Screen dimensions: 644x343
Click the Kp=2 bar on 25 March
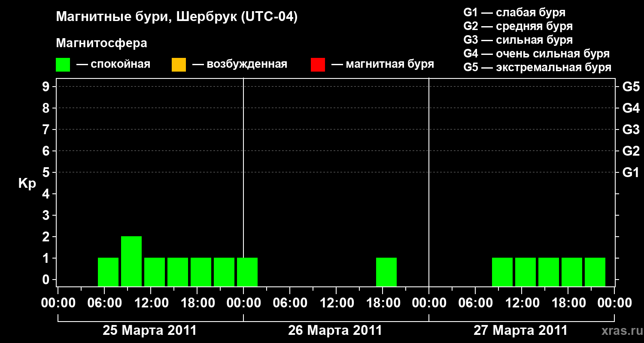click(x=131, y=261)
